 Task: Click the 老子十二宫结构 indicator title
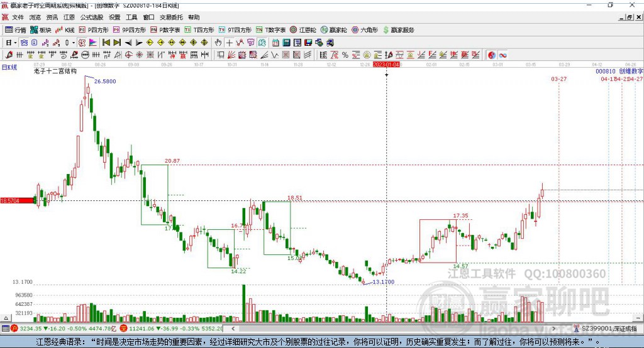tap(55, 71)
